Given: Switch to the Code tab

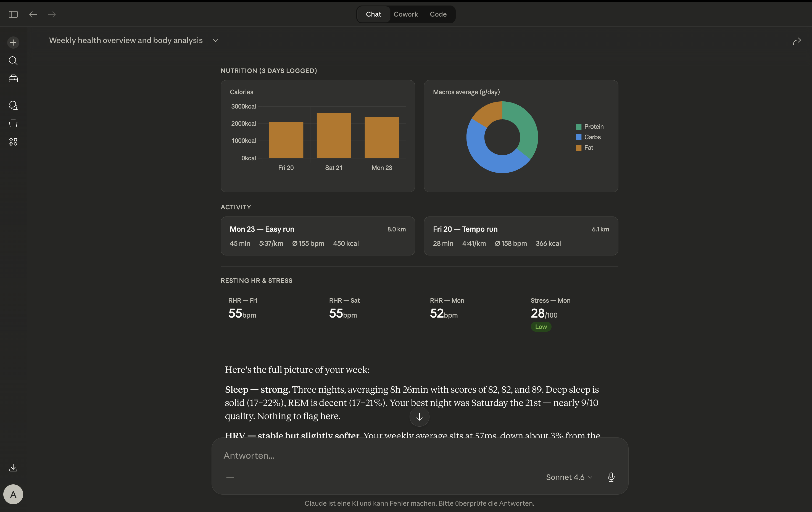Looking at the screenshot, I should (438, 14).
